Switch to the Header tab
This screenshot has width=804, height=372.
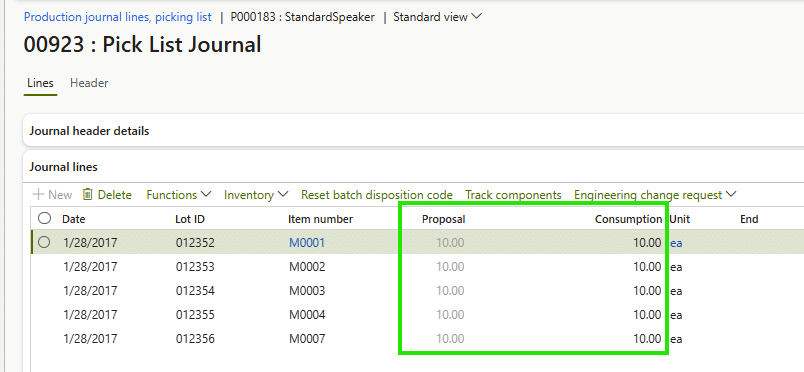[89, 83]
